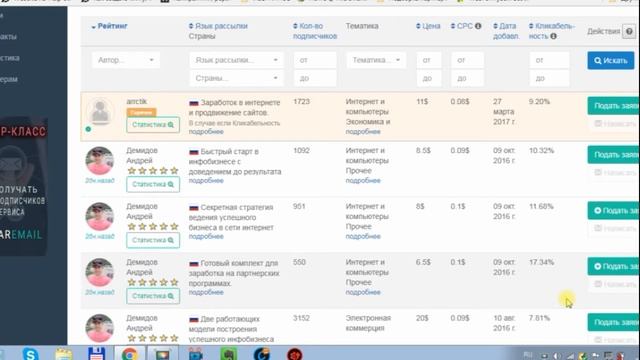
Task: Click CPC 'до' input field
Action: pos(467,78)
